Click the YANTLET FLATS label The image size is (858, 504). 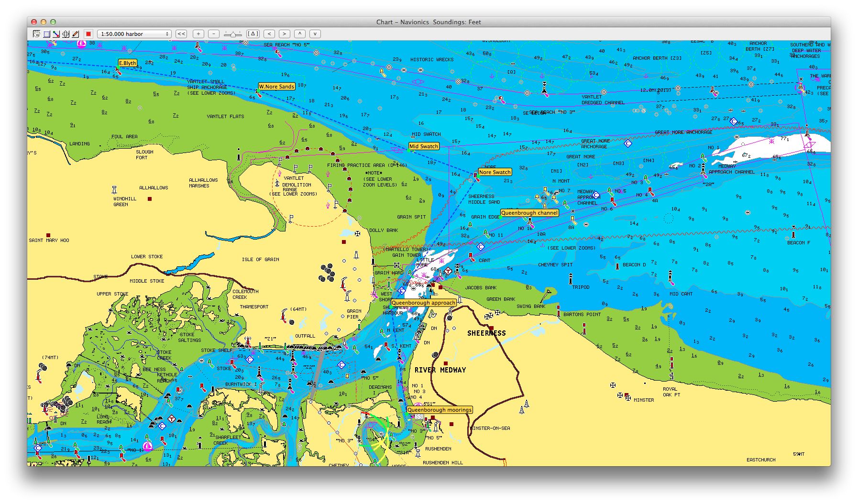225,117
